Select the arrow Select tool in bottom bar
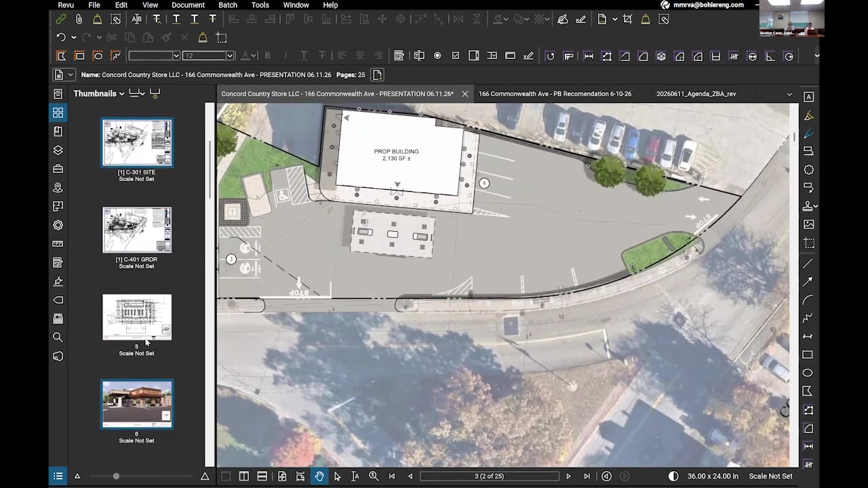This screenshot has height=488, width=868. (x=337, y=476)
